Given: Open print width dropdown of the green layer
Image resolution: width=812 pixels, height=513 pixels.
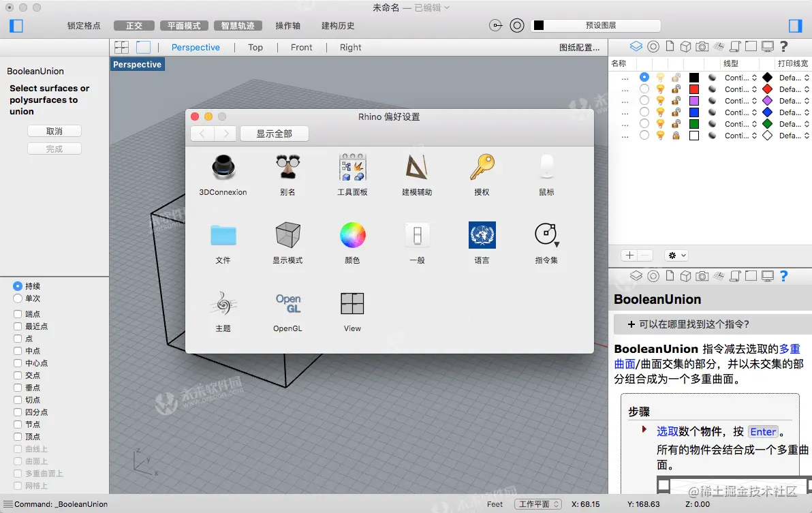Looking at the screenshot, I should (794, 124).
